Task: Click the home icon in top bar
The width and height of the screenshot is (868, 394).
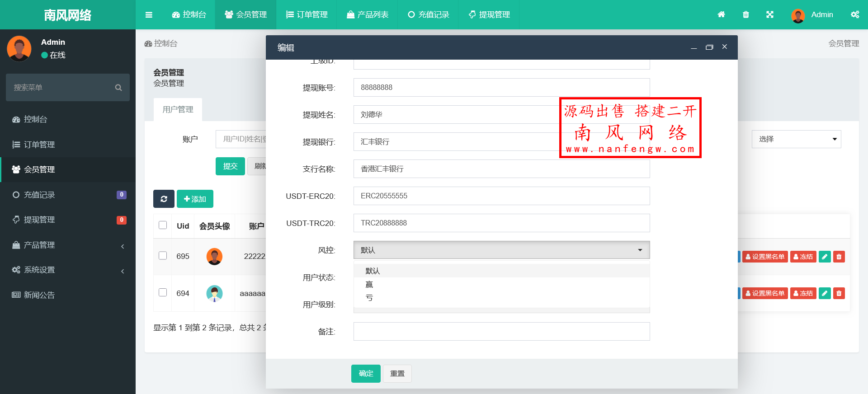Action: click(x=721, y=14)
